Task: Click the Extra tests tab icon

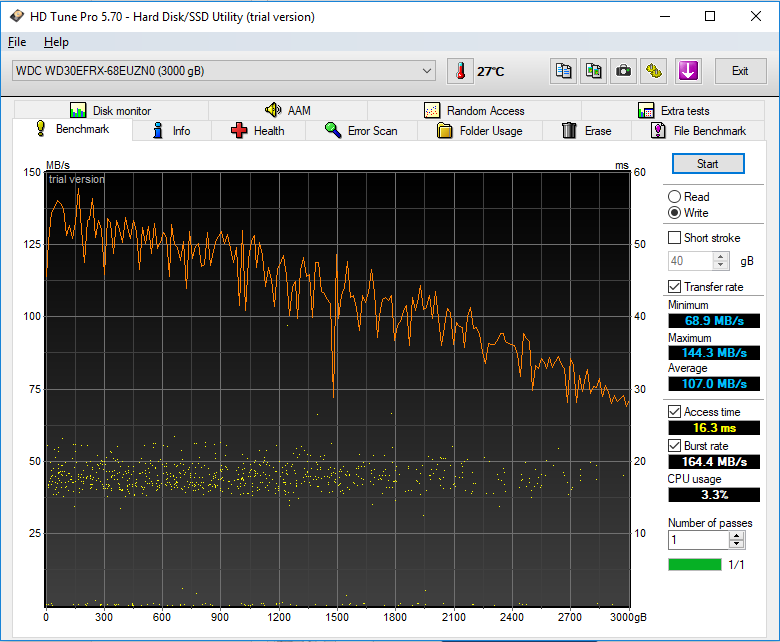Action: point(646,110)
